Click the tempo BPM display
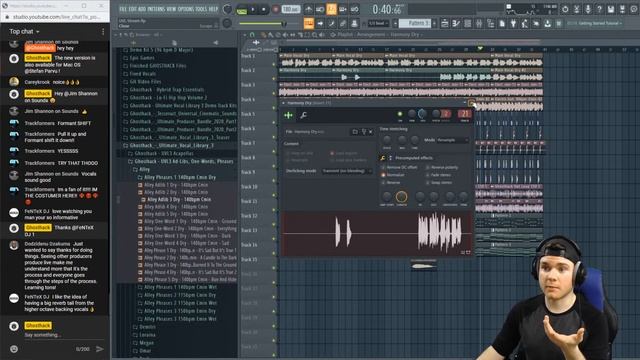The height and width of the screenshot is (360, 640). pos(291,9)
